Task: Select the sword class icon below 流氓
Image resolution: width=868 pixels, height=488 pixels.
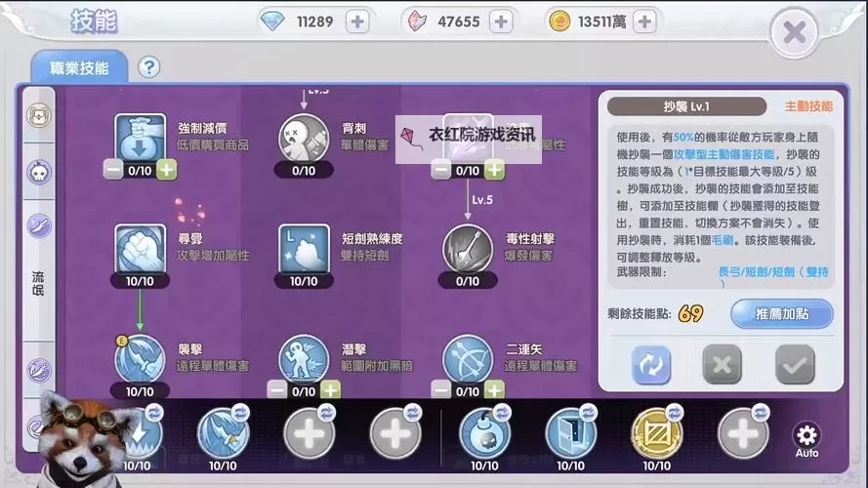Action: point(39,370)
